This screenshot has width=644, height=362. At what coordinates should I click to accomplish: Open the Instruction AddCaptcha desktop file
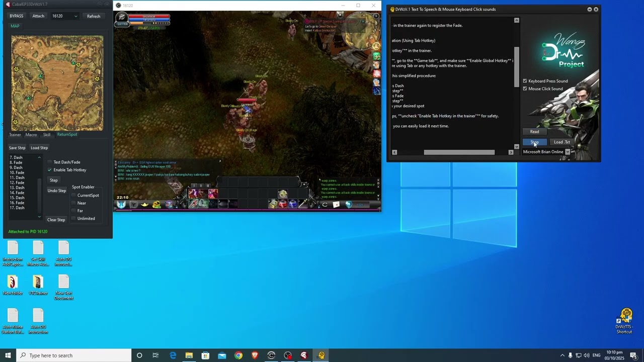click(x=13, y=254)
